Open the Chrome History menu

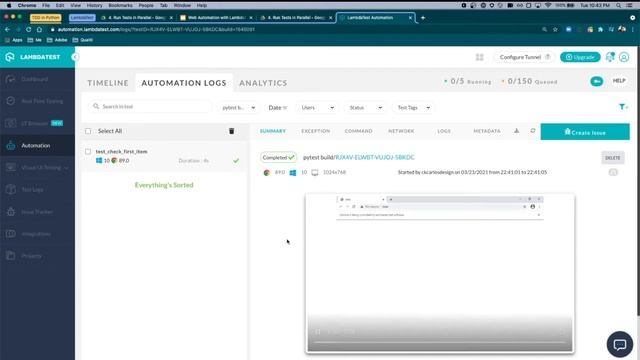(94, 5)
